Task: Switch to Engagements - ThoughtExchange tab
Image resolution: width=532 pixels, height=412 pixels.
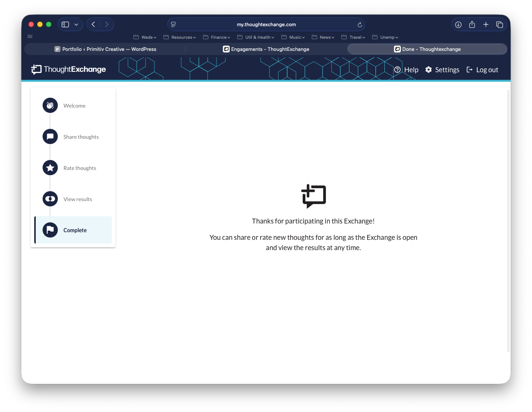Action: [x=266, y=49]
